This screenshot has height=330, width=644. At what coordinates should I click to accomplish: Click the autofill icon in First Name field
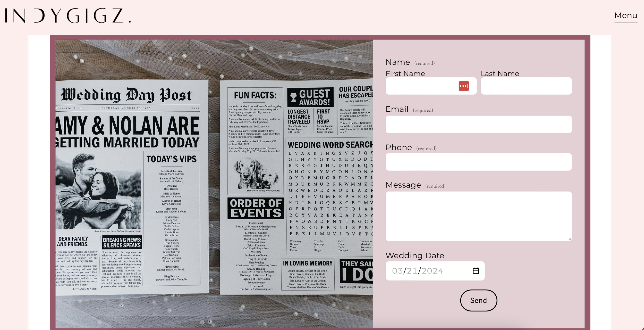pos(464,86)
